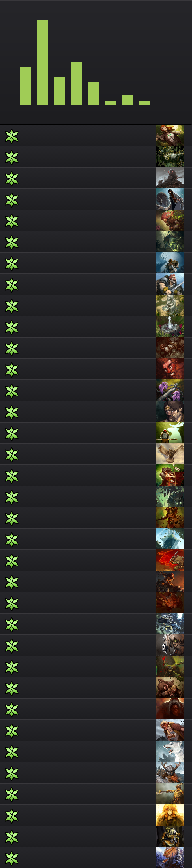
Task: Open the angry red-faced man card thumbnail
Action: tap(170, 369)
